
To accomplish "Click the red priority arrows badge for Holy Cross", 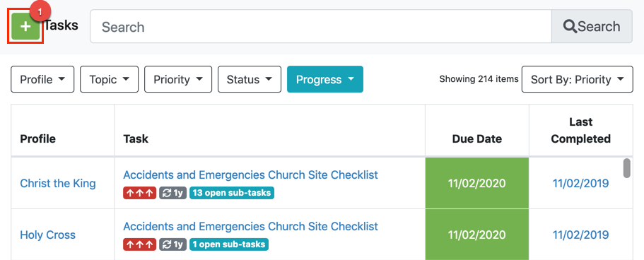I will 140,244.
